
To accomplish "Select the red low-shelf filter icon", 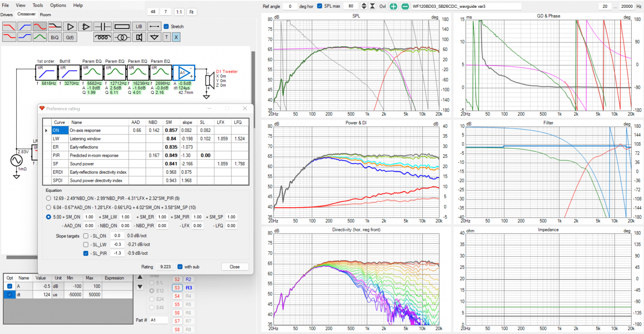I will tap(9, 37).
